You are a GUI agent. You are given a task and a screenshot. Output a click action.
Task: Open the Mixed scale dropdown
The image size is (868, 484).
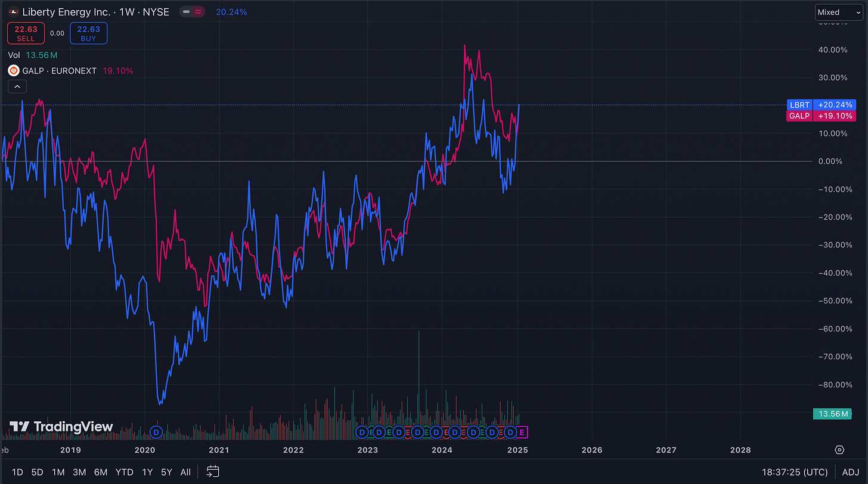(x=839, y=12)
